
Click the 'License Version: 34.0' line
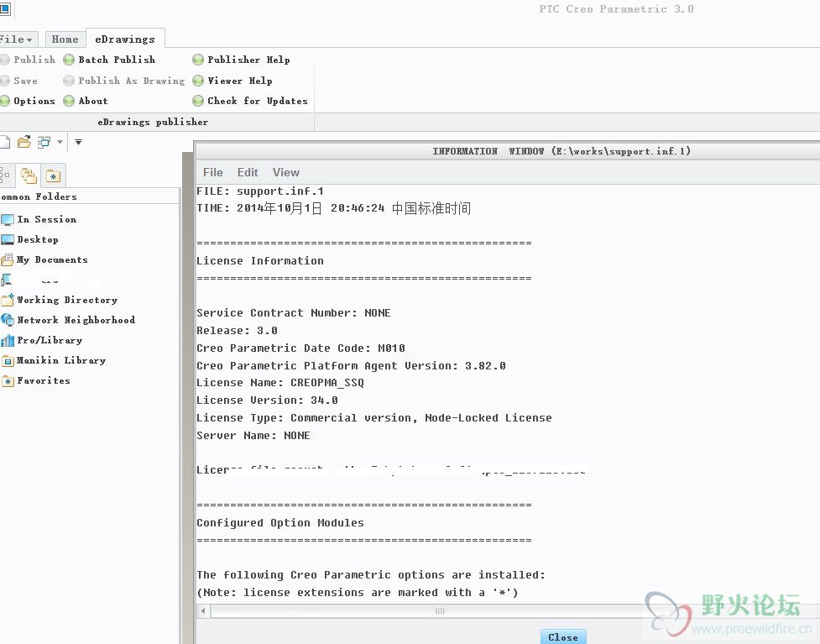[x=267, y=401]
